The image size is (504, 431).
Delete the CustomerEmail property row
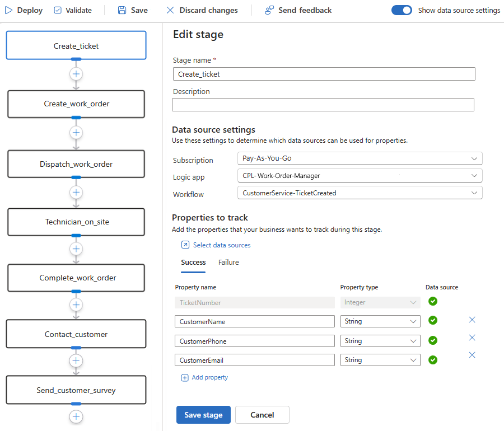tap(472, 355)
